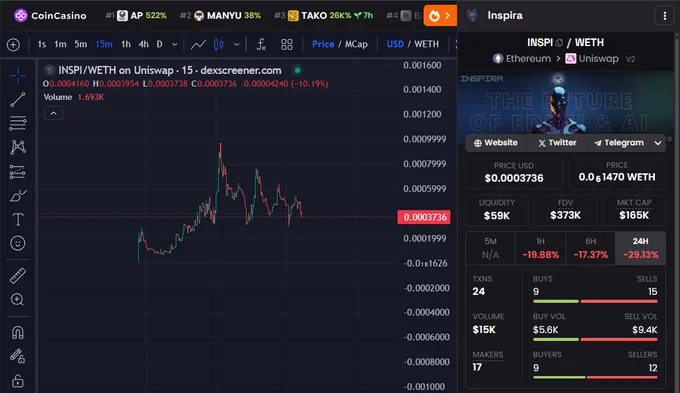Click the buyers versus sellers bar
Image resolution: width=680 pixels, height=393 pixels.
pos(595,377)
